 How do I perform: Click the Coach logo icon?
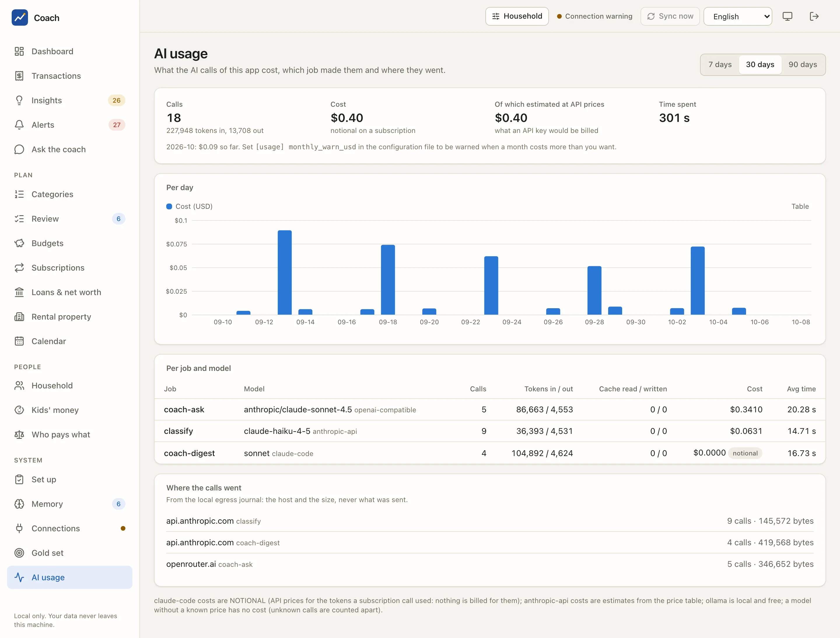coord(20,17)
